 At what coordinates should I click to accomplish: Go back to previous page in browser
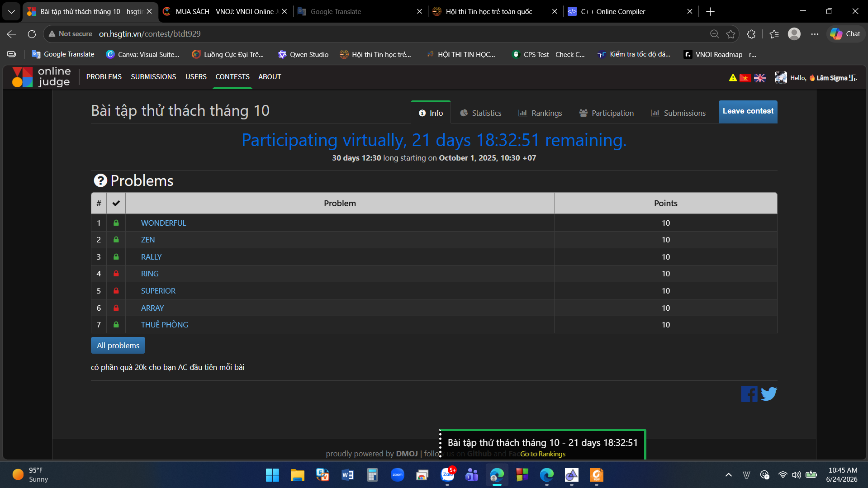click(x=12, y=34)
